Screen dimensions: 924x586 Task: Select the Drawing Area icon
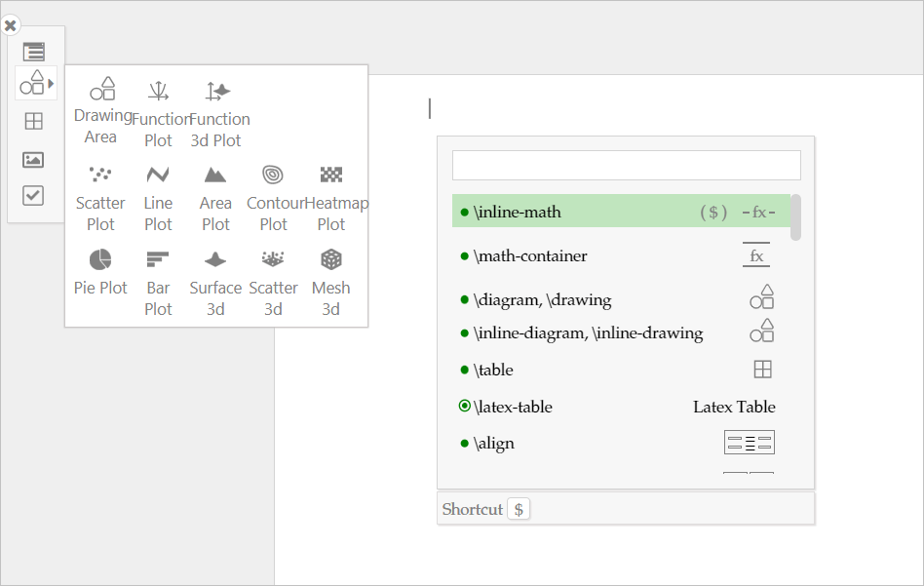(x=102, y=91)
